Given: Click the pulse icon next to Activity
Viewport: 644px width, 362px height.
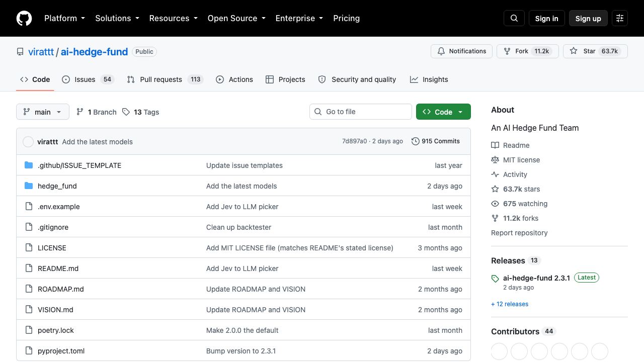Looking at the screenshot, I should [x=495, y=174].
